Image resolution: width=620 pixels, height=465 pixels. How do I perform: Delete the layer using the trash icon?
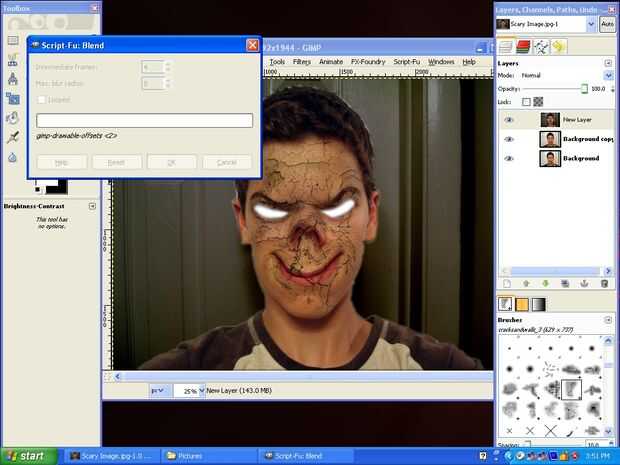tap(604, 284)
